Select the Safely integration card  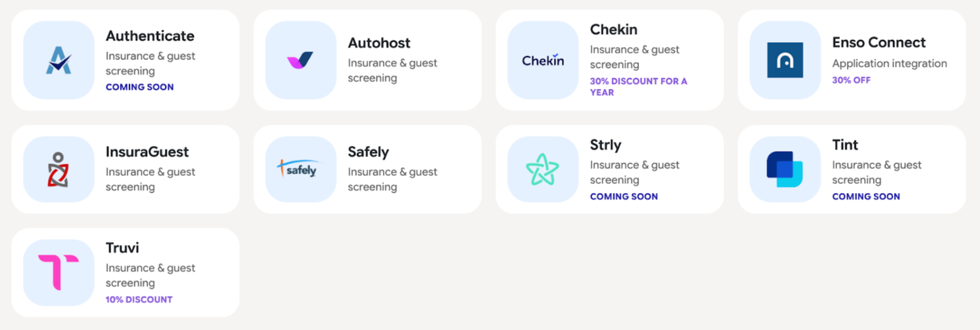(x=368, y=169)
